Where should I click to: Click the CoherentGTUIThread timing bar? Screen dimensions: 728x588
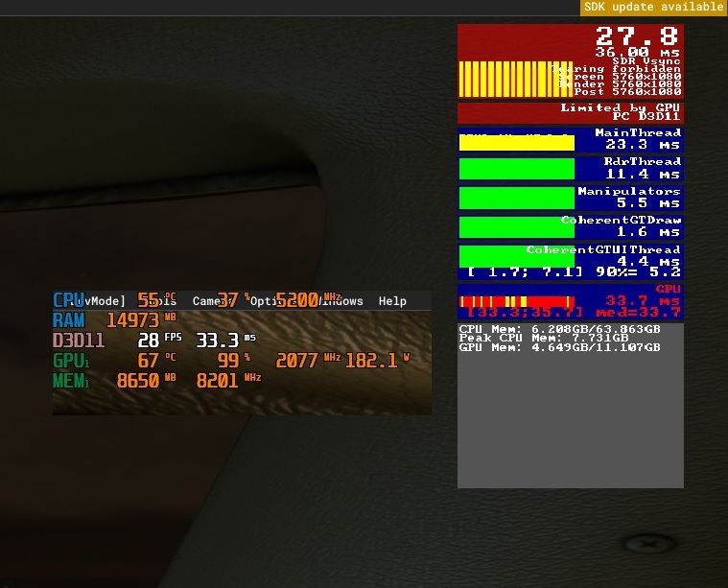pyautogui.click(x=517, y=256)
